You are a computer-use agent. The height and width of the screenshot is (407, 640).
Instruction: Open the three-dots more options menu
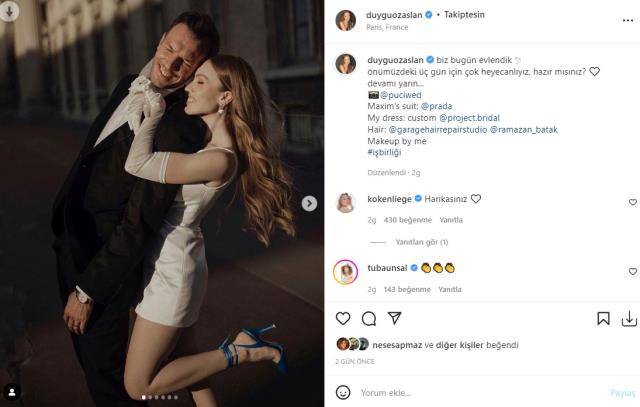628,20
